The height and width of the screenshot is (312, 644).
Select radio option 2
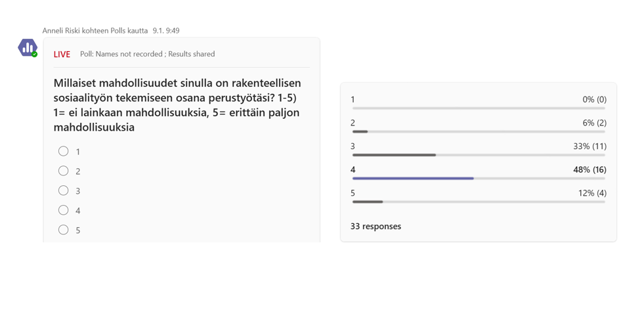(x=63, y=171)
